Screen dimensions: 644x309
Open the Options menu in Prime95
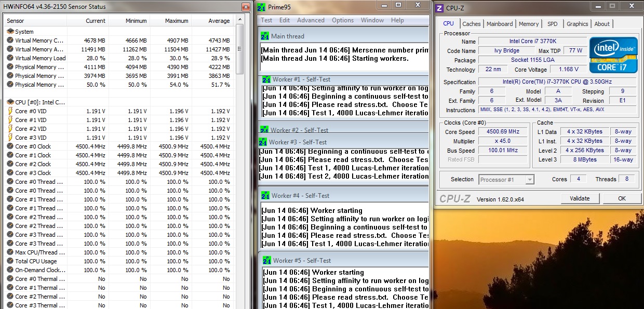click(x=343, y=20)
